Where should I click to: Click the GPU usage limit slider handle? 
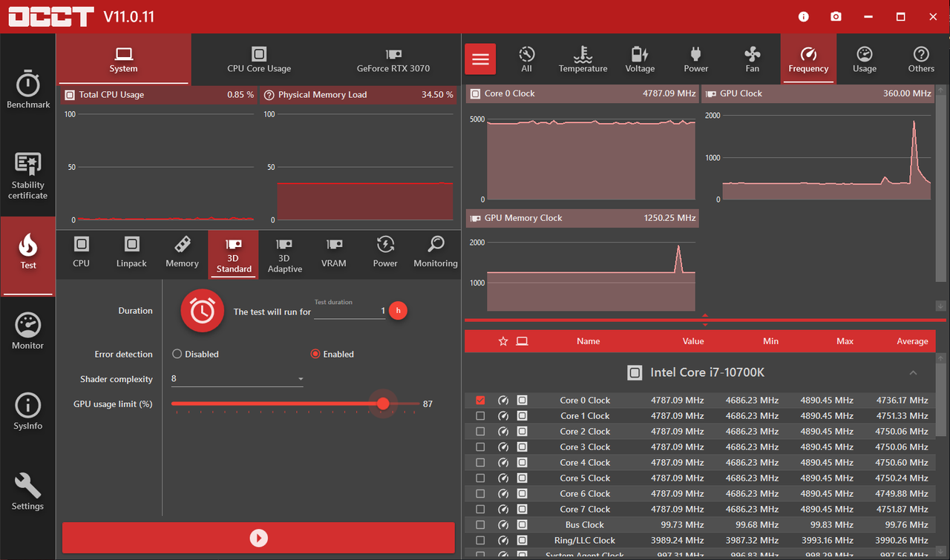point(383,403)
